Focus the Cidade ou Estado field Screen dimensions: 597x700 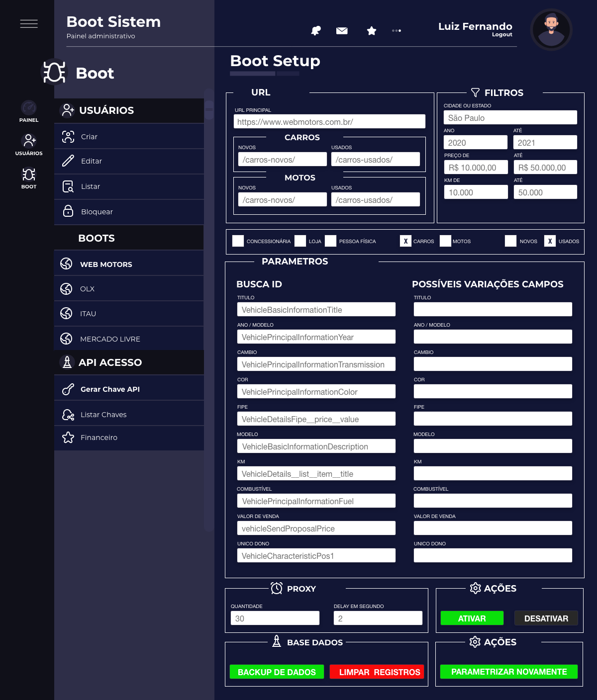tap(510, 118)
